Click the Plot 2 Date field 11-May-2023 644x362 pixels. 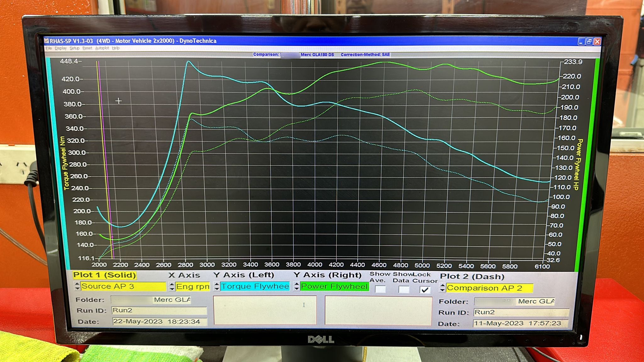[521, 323]
